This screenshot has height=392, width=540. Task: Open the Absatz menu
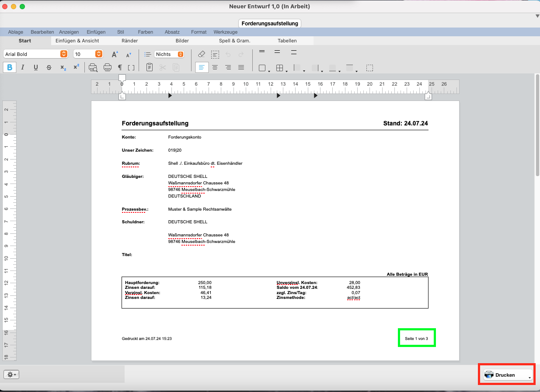(x=172, y=32)
